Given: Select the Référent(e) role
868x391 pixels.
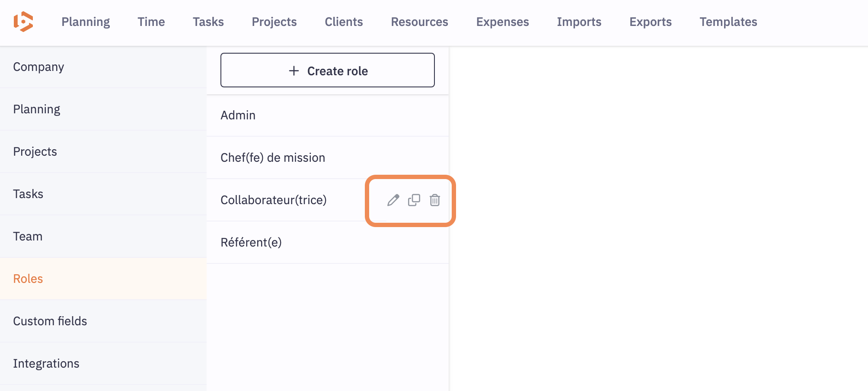Looking at the screenshot, I should pos(251,243).
